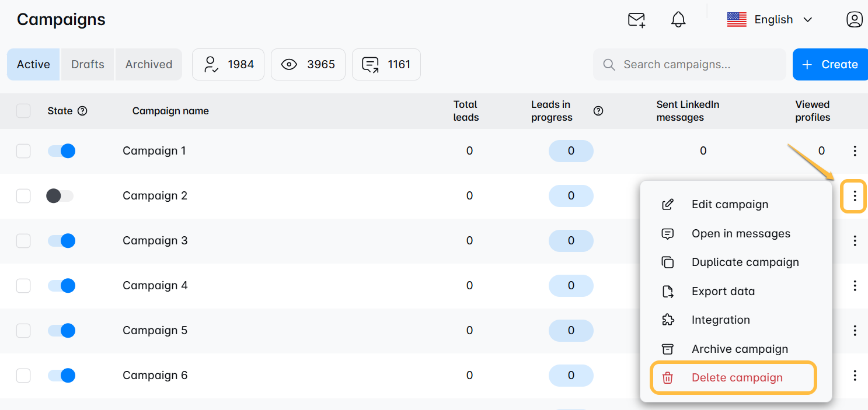Open three-dot menu for Campaign 2

(855, 196)
